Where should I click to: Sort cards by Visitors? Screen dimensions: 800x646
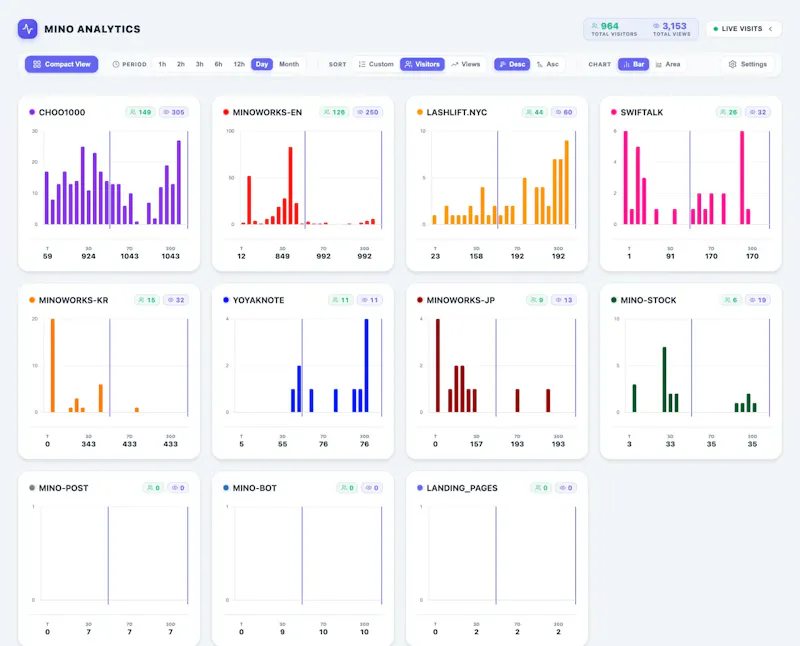422,64
